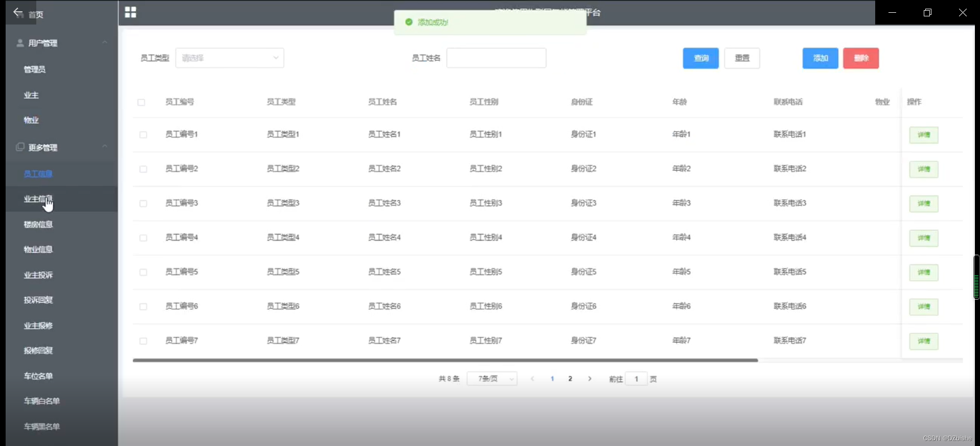Open 详情 for 员工编号1 row

(x=924, y=135)
